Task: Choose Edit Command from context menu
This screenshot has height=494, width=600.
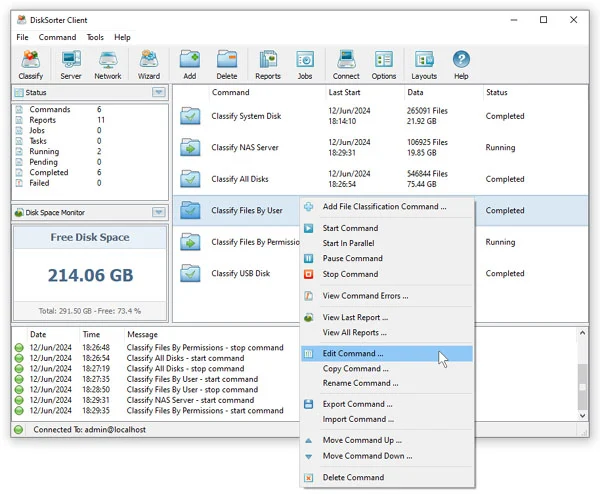Action: coord(387,354)
